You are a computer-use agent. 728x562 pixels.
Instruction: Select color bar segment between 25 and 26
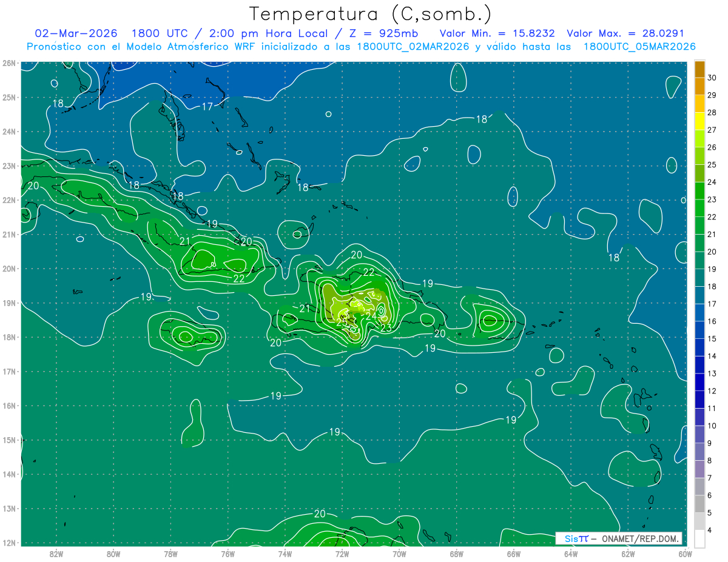click(699, 156)
